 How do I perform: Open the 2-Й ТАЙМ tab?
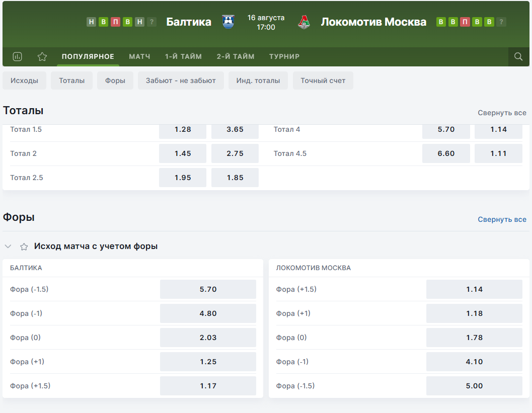pos(236,57)
